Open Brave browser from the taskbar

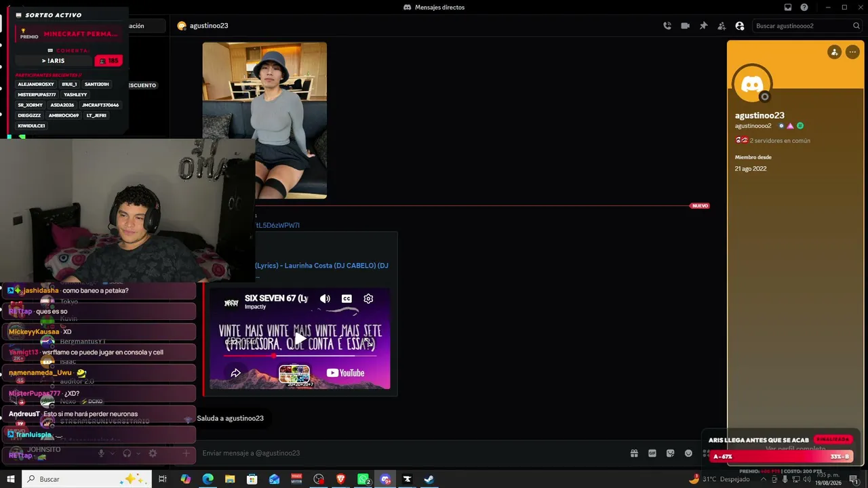click(x=341, y=479)
